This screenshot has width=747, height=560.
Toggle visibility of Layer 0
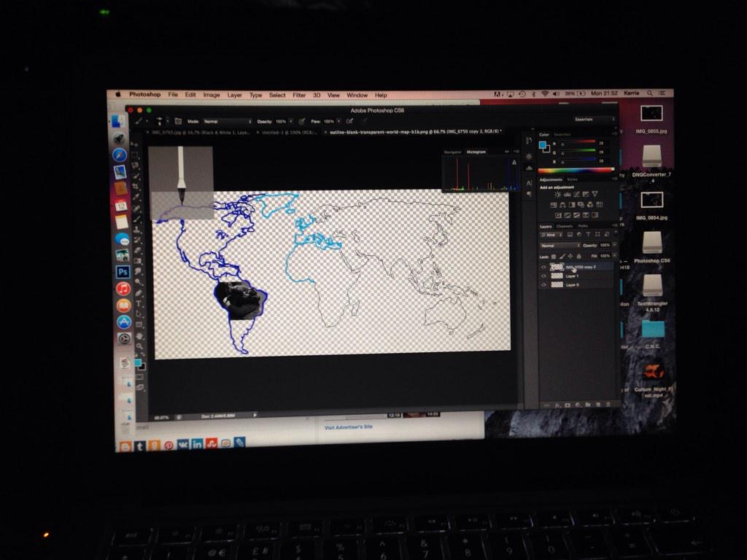[x=543, y=285]
